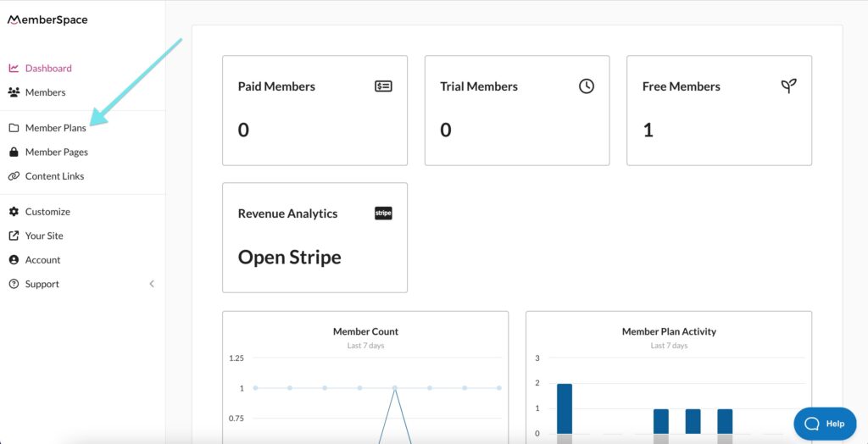Viewport: 868px width, 444px height.
Task: Click the Free Members count 1
Action: [648, 130]
